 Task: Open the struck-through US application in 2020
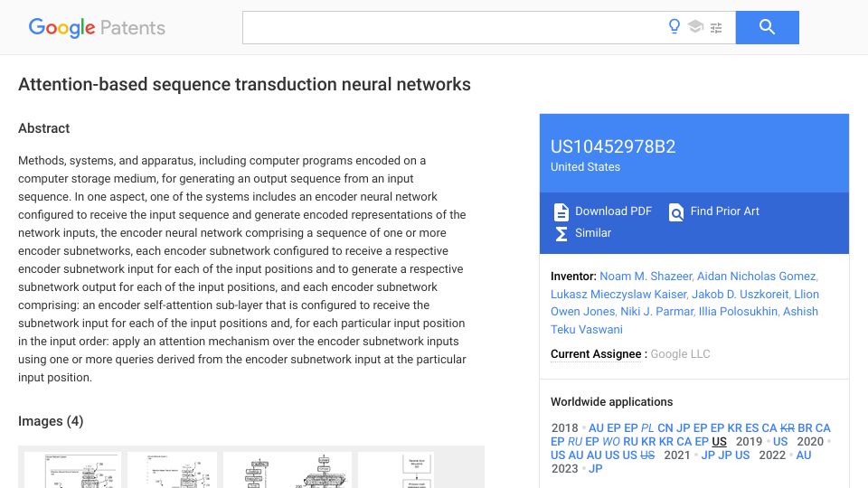pyautogui.click(x=647, y=455)
